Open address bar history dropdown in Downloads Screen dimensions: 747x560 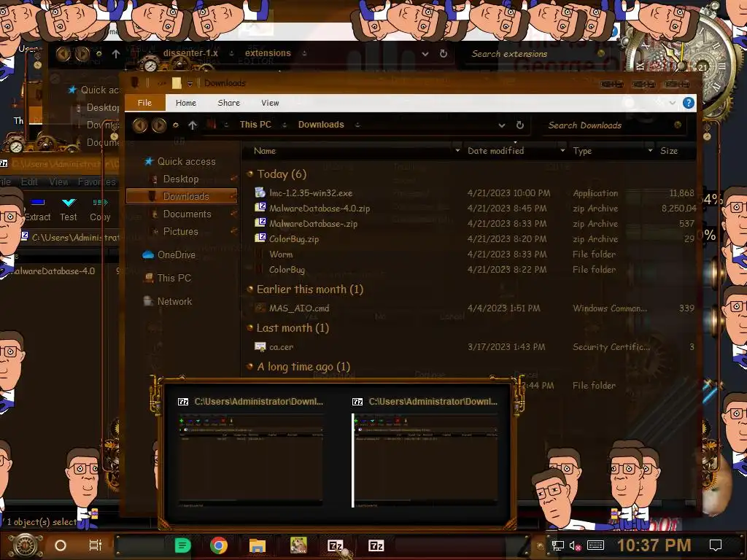[502, 125]
